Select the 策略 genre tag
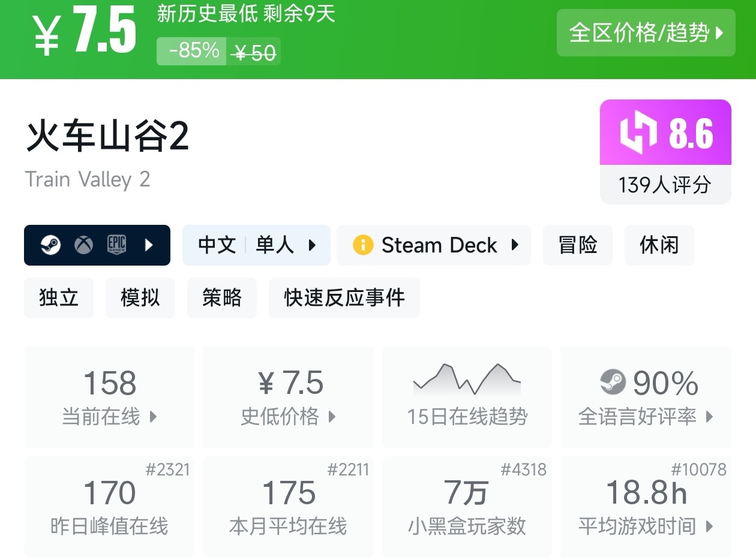This screenshot has height=560, width=756. pos(221,297)
